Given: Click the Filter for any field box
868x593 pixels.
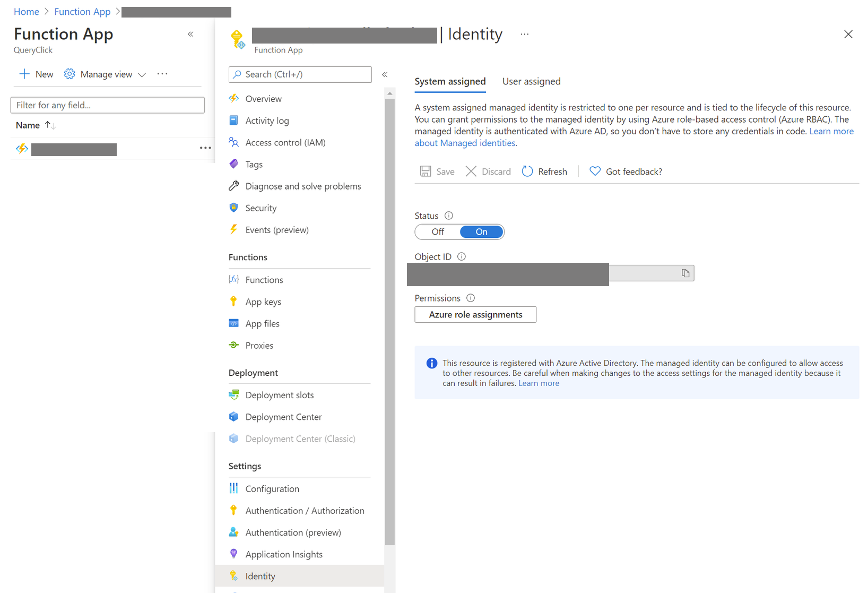Looking at the screenshot, I should point(108,105).
